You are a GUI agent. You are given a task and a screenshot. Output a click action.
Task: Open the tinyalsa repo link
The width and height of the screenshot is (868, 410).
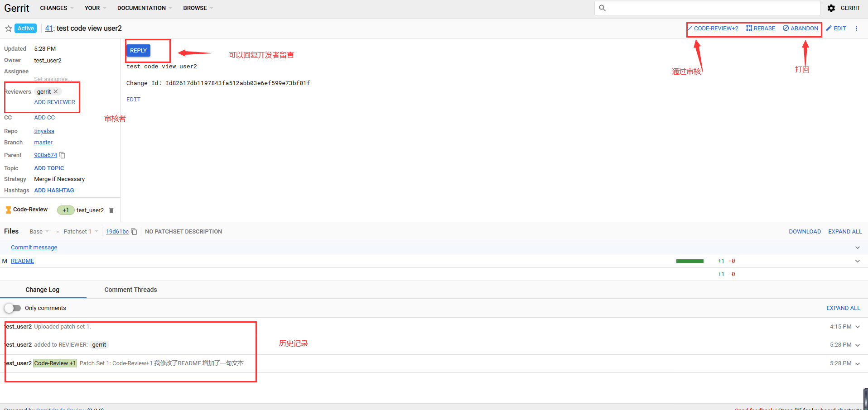click(44, 131)
